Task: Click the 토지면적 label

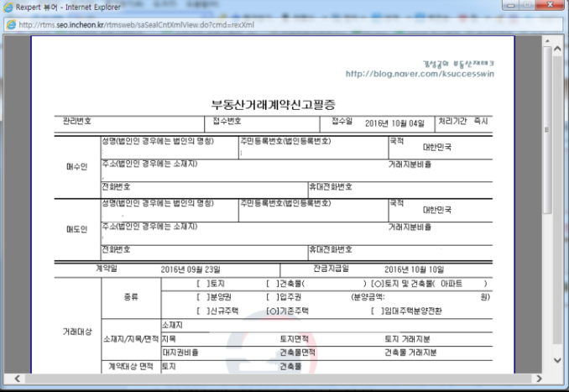Action: (294, 339)
